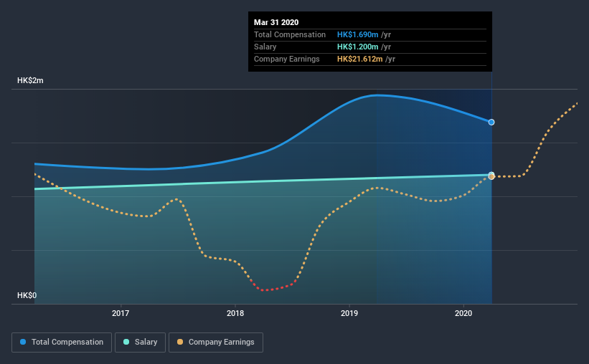Click the HK$21.612m company earnings value
Screen dimensions: 589x364
pos(360,59)
